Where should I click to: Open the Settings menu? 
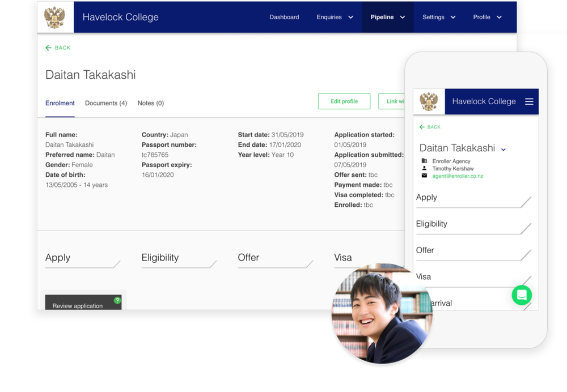pos(439,17)
